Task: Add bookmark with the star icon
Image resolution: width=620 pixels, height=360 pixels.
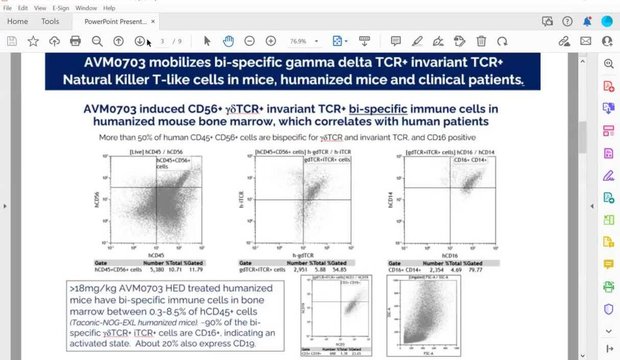Action: 33,41
